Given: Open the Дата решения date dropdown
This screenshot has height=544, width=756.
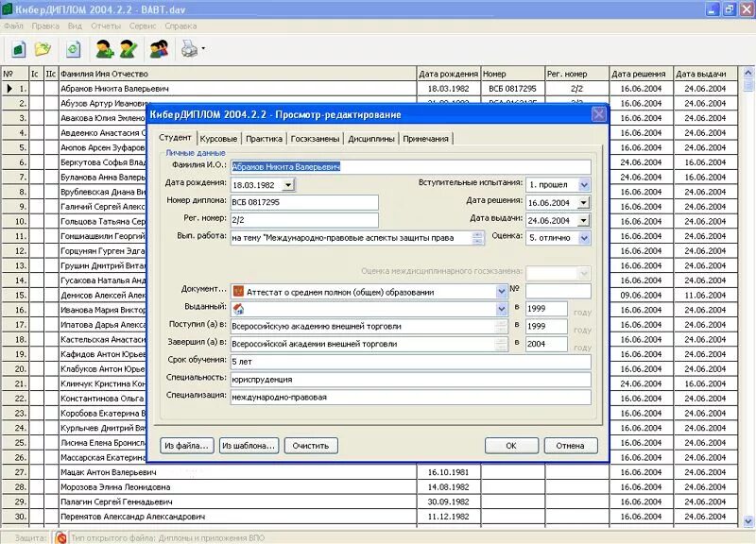Looking at the screenshot, I should click(583, 203).
